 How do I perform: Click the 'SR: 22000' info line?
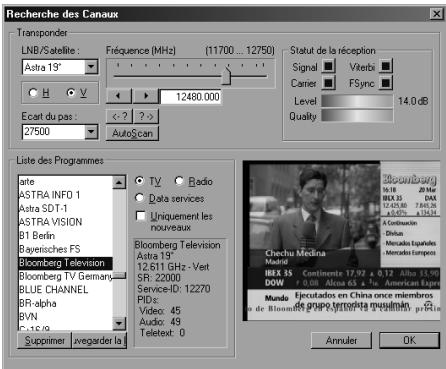click(x=159, y=278)
